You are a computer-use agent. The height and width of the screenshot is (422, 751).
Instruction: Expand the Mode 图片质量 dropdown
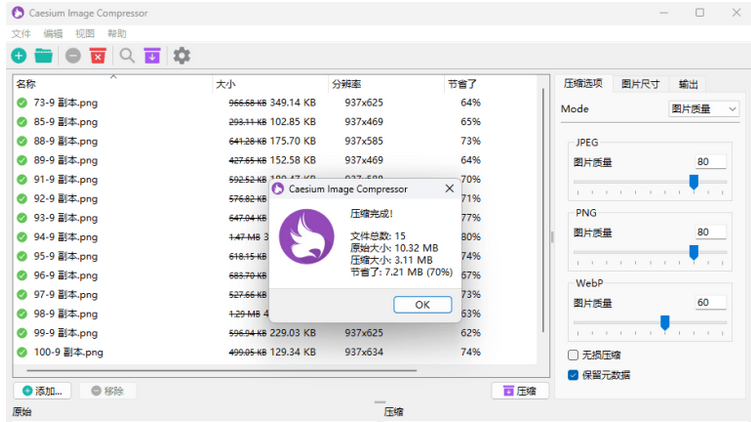coord(703,109)
